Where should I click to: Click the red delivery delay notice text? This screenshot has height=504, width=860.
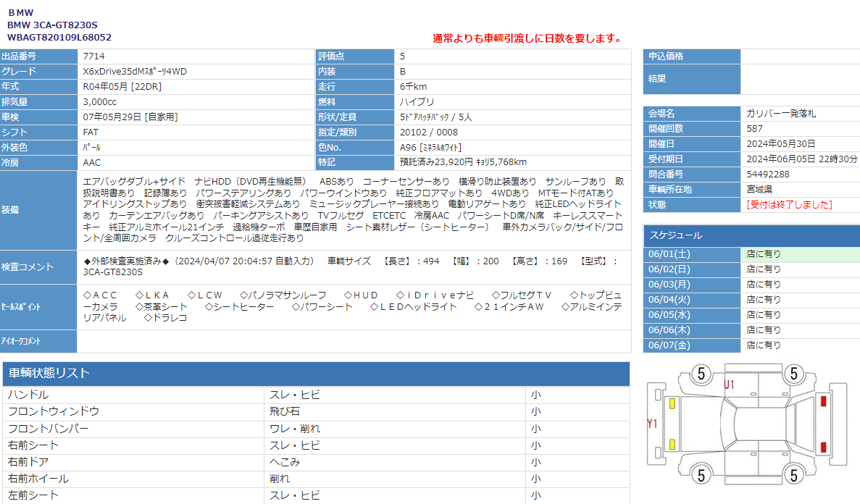(x=527, y=38)
